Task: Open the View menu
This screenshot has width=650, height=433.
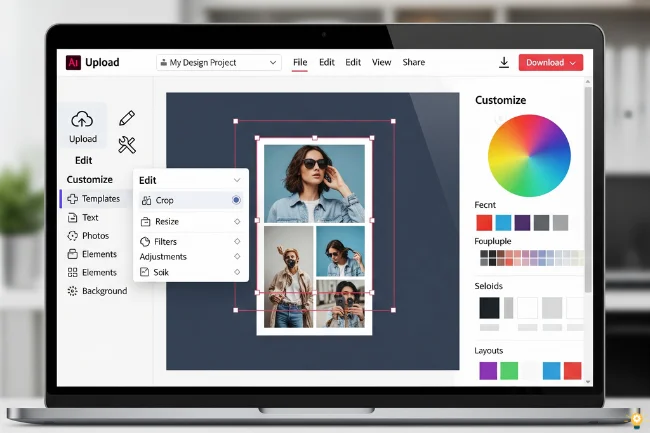Action: click(x=381, y=62)
